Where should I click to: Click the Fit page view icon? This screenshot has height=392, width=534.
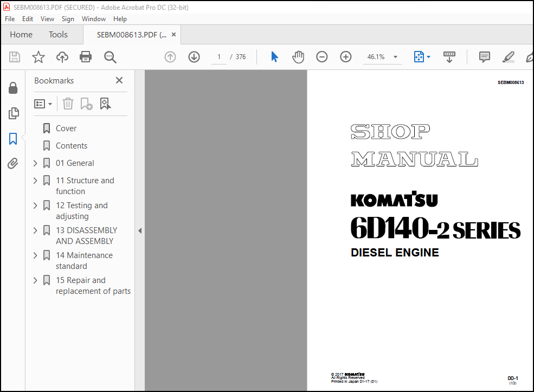coord(419,57)
